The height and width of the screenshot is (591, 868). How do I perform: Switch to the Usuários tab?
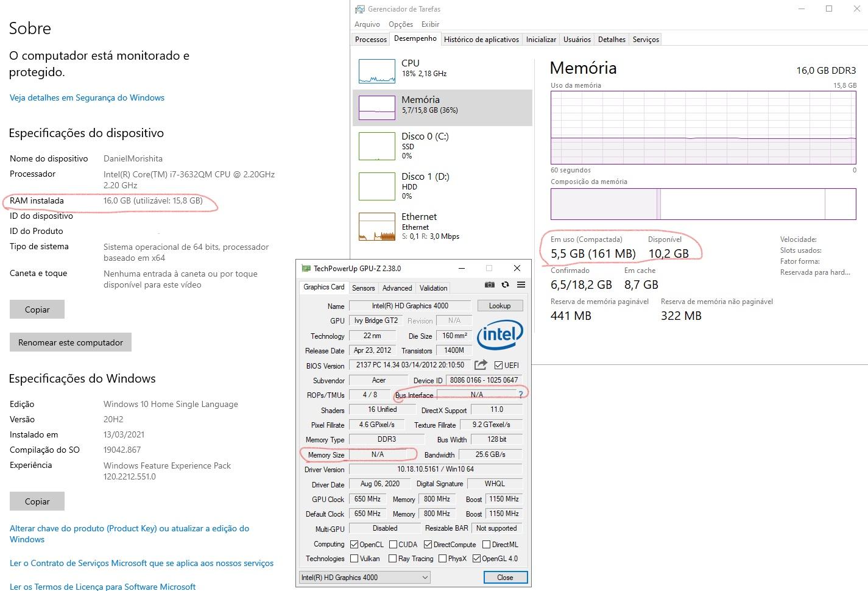tap(577, 40)
